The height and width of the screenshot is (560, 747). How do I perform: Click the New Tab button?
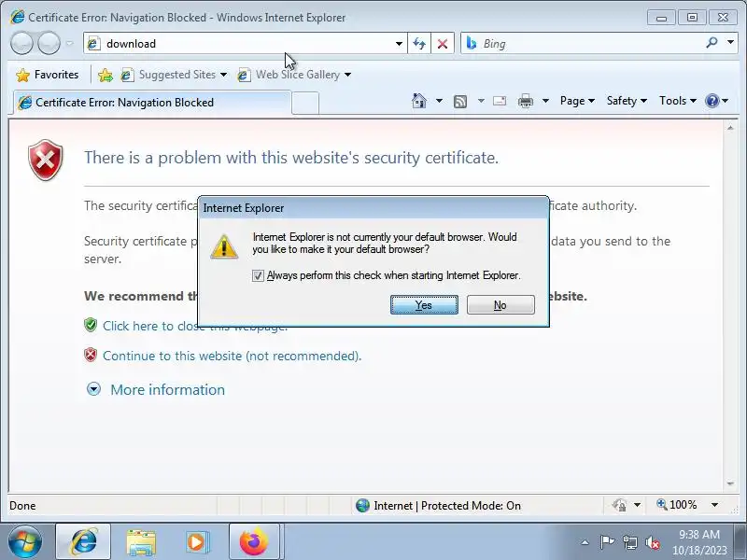[x=305, y=103]
